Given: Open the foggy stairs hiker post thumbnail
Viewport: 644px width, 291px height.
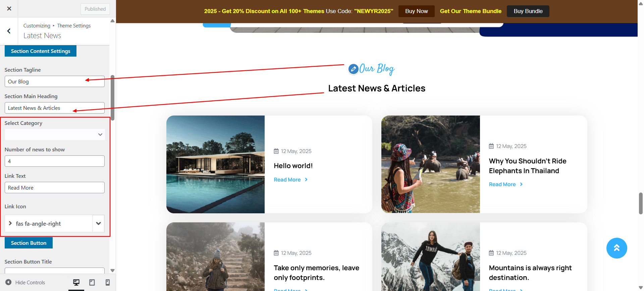Looking at the screenshot, I should [x=215, y=257].
